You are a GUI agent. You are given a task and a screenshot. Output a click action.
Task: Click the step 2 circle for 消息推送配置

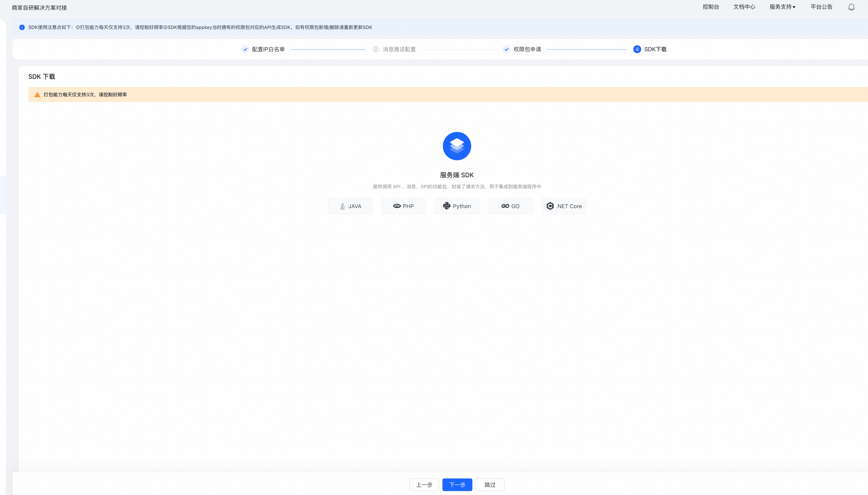(376, 49)
